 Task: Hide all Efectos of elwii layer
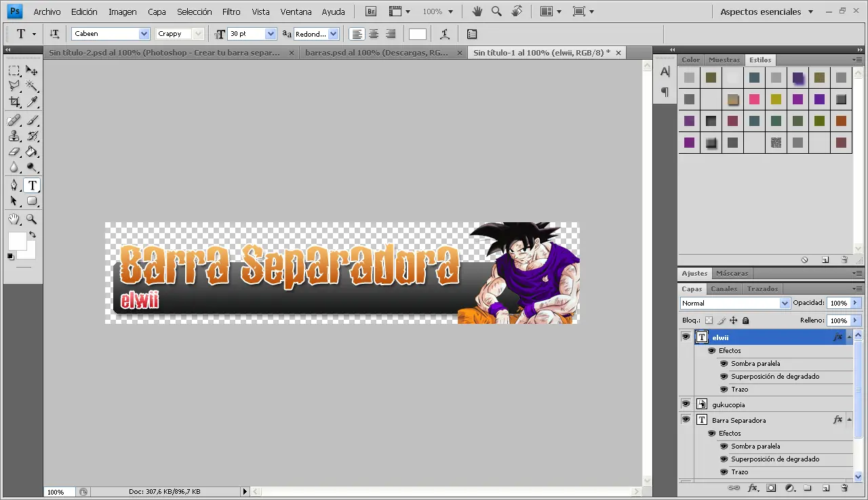pyautogui.click(x=711, y=351)
